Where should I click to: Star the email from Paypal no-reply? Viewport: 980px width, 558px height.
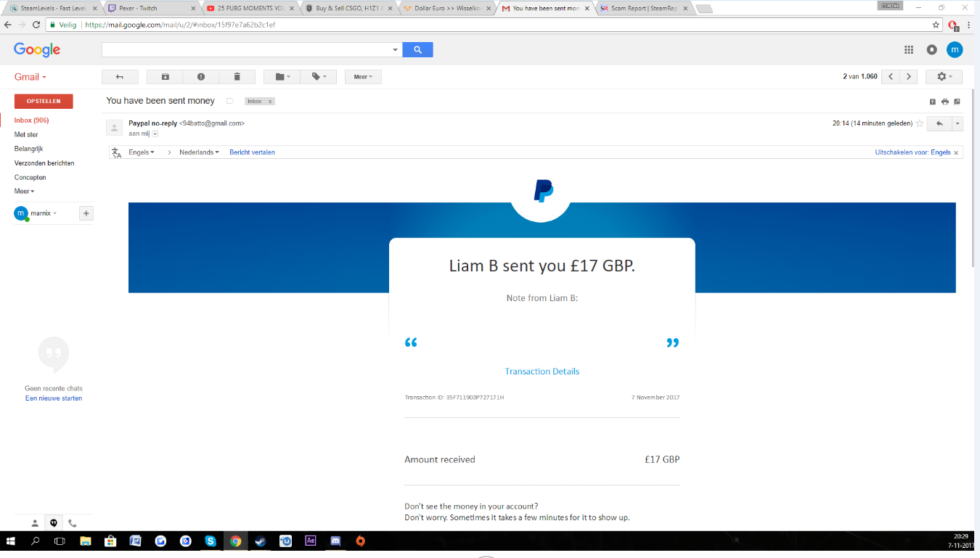(920, 123)
